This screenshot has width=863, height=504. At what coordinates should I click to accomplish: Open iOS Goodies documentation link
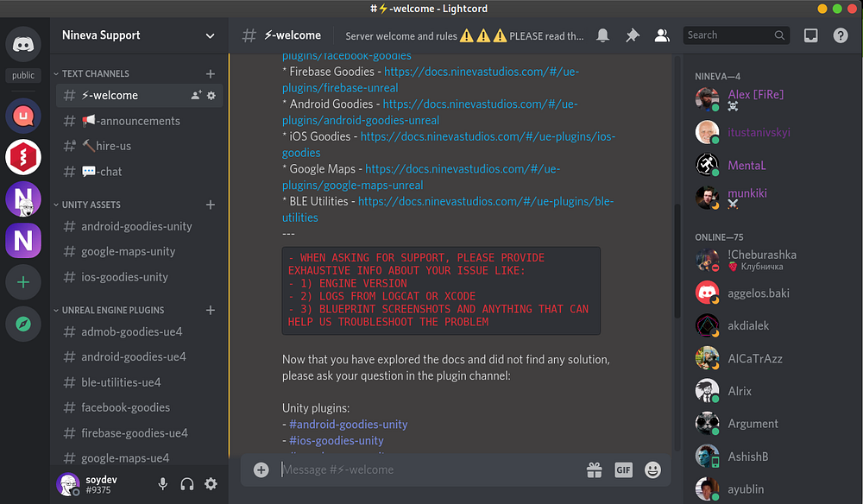(x=449, y=145)
